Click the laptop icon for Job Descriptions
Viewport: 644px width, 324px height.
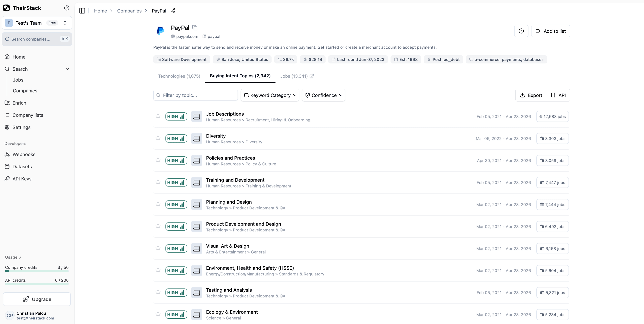(196, 117)
